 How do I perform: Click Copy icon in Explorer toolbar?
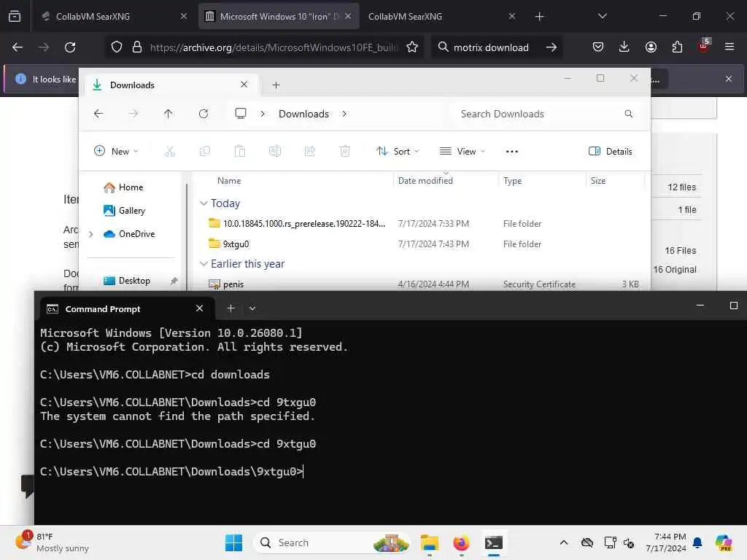click(205, 151)
